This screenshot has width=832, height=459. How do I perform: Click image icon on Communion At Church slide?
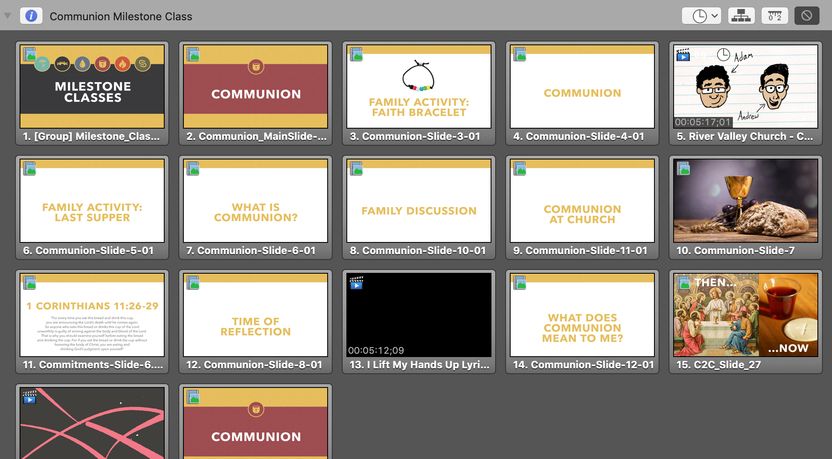[x=519, y=168]
